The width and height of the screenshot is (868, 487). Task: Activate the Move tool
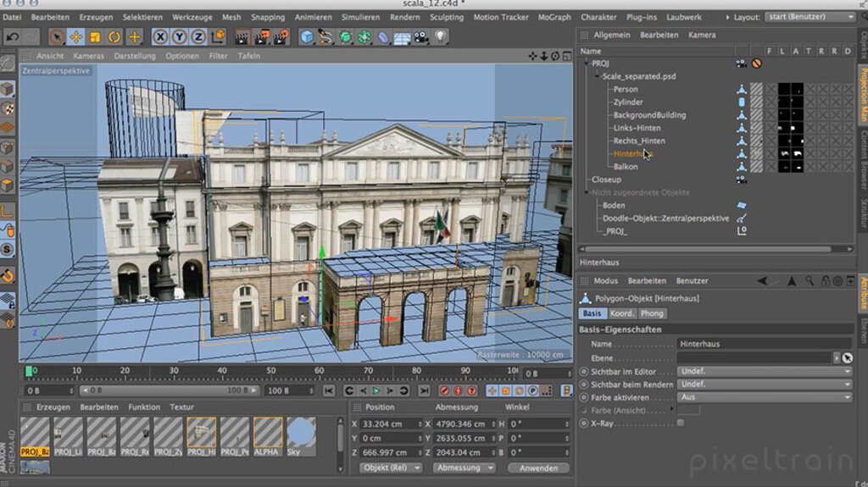pyautogui.click(x=75, y=37)
